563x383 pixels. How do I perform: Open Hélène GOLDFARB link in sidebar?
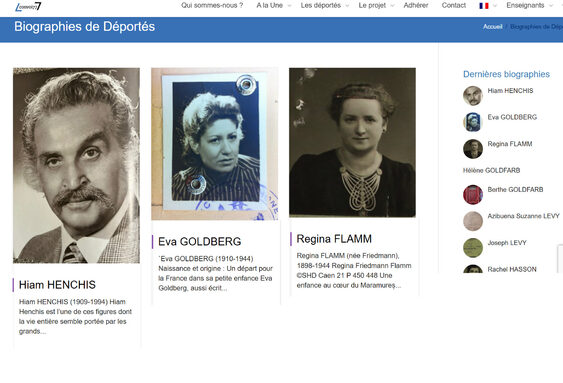pyautogui.click(x=491, y=171)
